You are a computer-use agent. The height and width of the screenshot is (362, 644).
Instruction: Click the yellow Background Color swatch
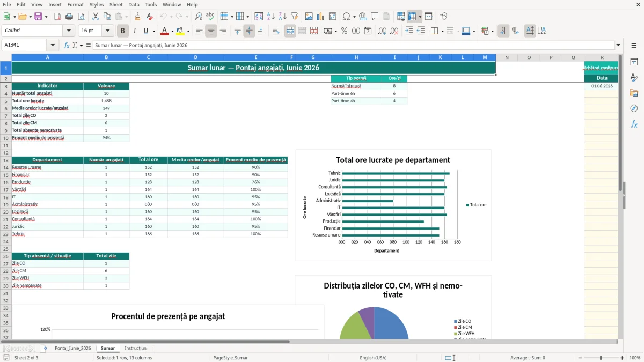click(x=180, y=31)
